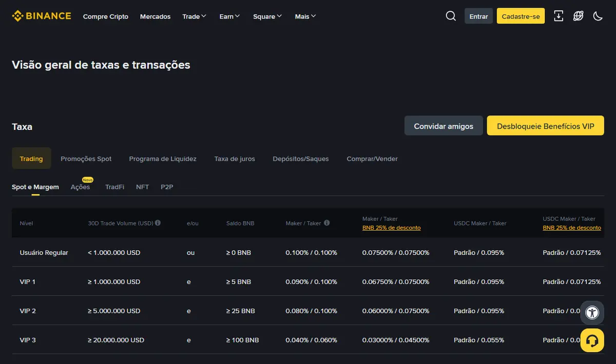Select the P2P sub-tab
The width and height of the screenshot is (616, 364).
(167, 187)
